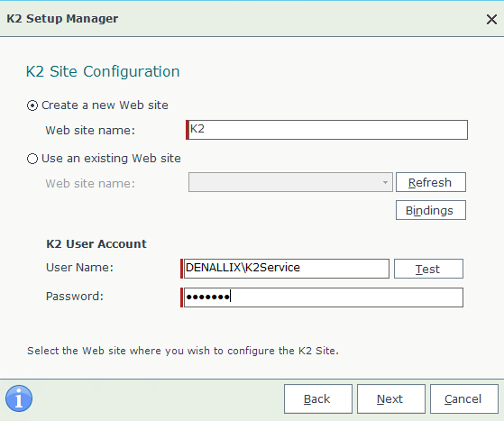Click the 'Create a new Web site' option label
This screenshot has width=504, height=421.
point(105,105)
